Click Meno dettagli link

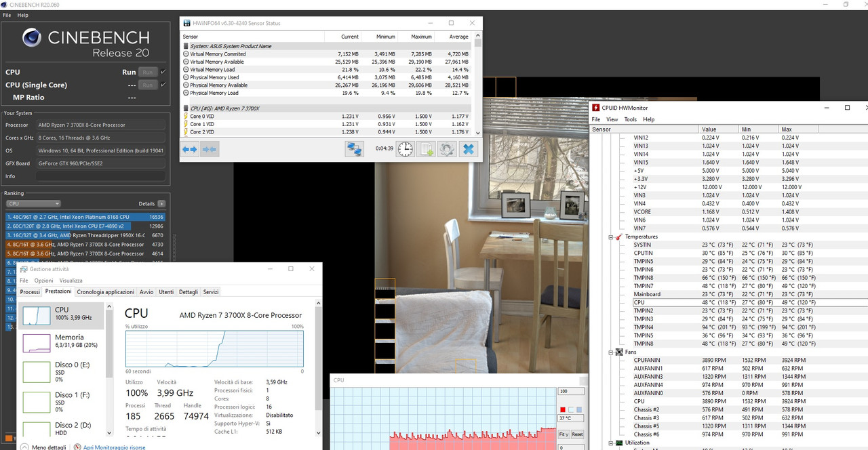tap(49, 447)
